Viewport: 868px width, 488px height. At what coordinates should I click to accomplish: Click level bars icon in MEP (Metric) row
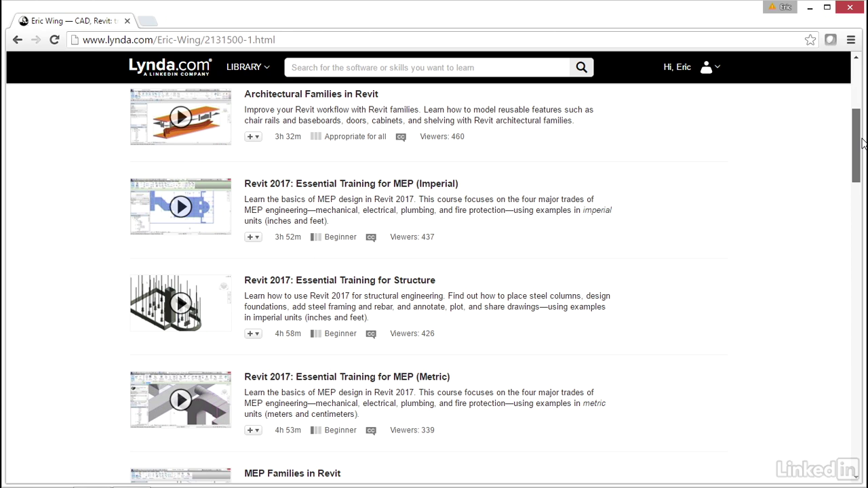click(x=315, y=430)
